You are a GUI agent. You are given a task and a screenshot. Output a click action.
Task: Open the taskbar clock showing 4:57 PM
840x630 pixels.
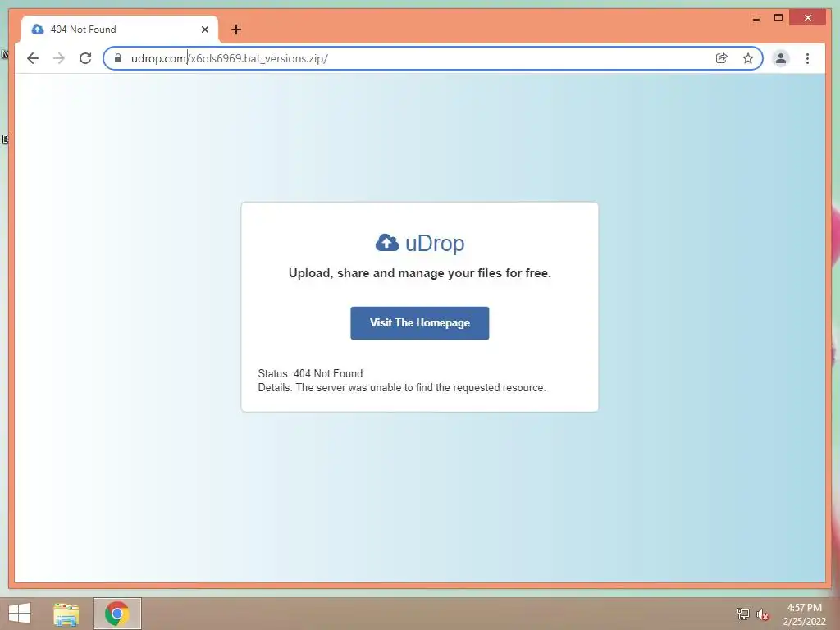(804, 614)
